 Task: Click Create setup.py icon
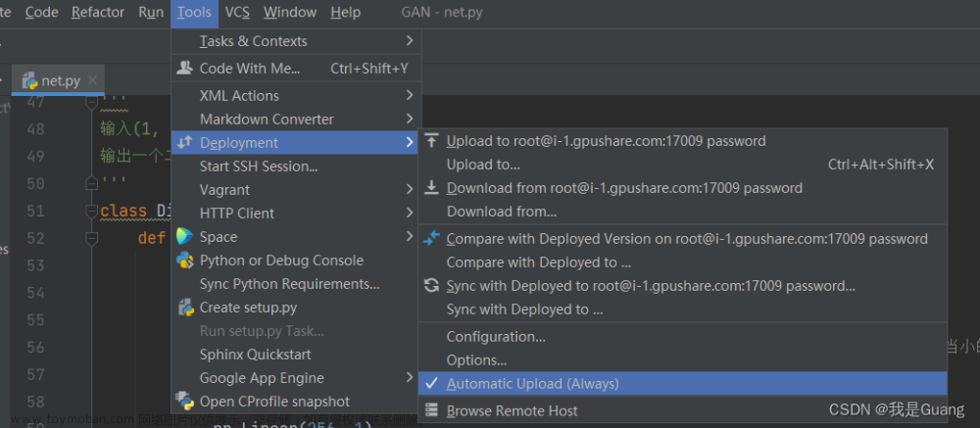[184, 308]
